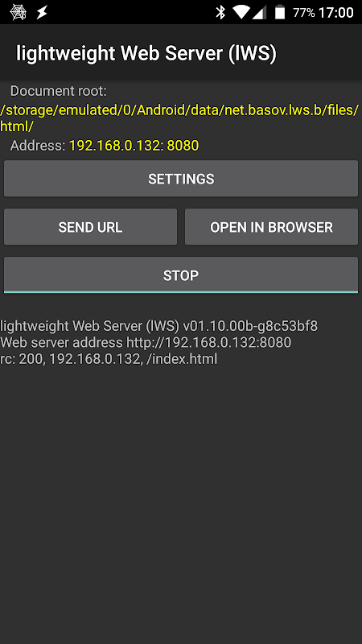
Task: Select the document root path text
Action: [x=179, y=118]
